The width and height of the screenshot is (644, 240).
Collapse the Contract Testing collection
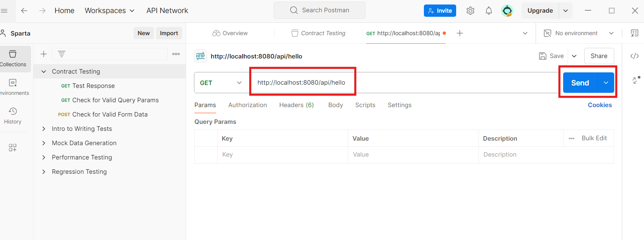point(44,72)
